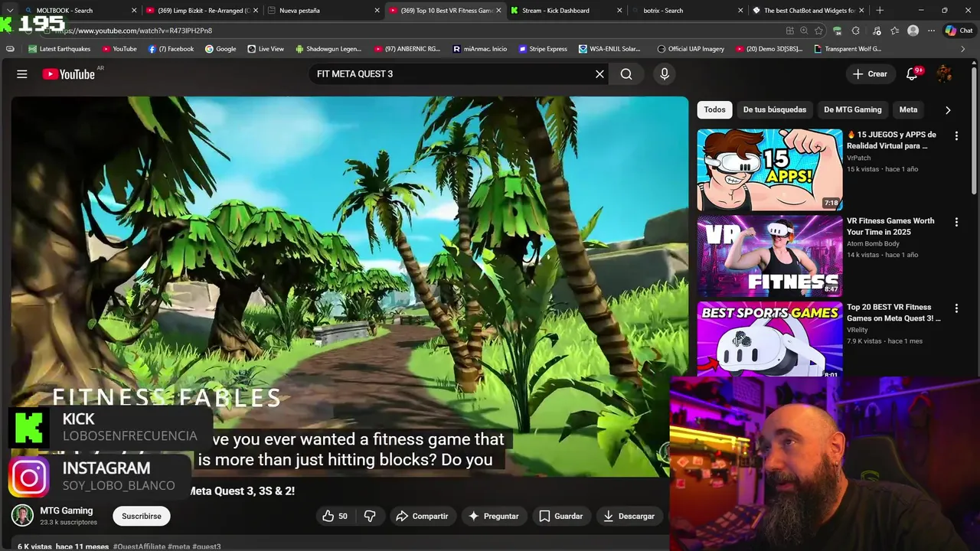Clear the search box text
The image size is (980, 551).
(x=599, y=74)
